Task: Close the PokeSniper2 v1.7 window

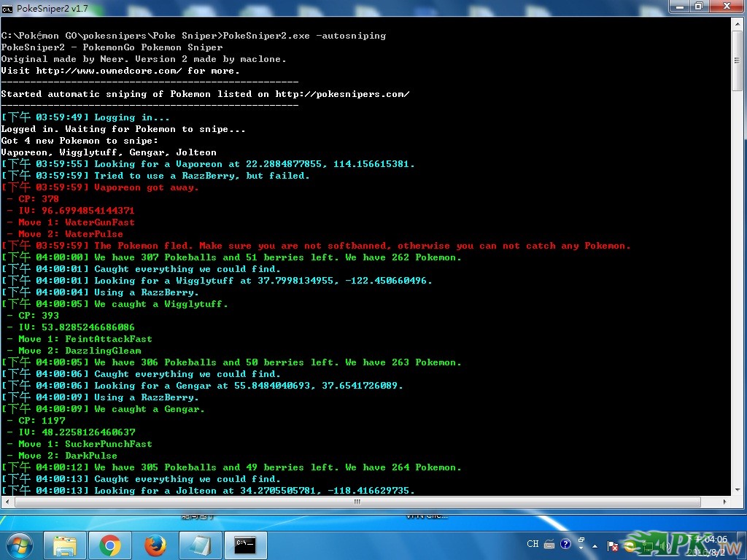Action: click(727, 7)
